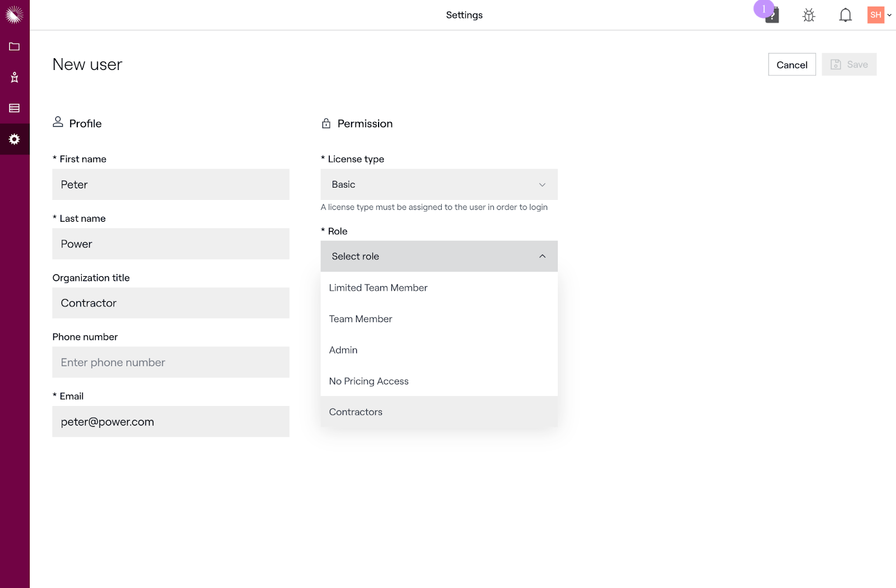Pick the Admin role option
896x588 pixels.
pyautogui.click(x=343, y=350)
